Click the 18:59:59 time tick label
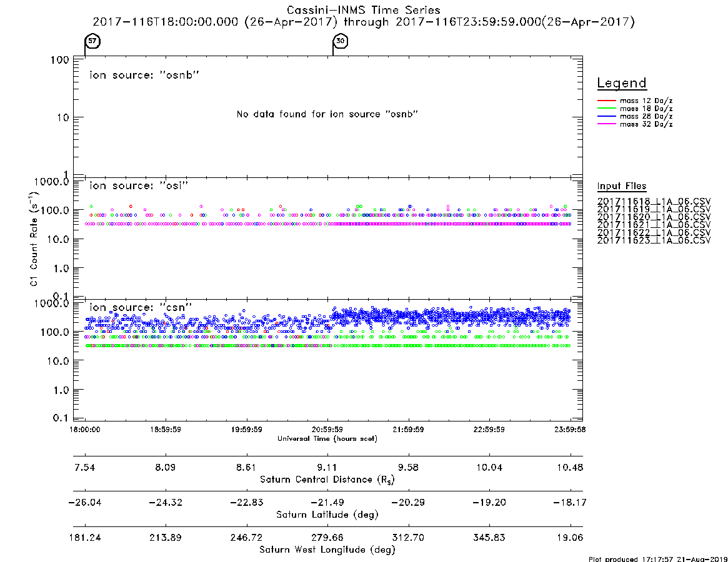 point(166,430)
